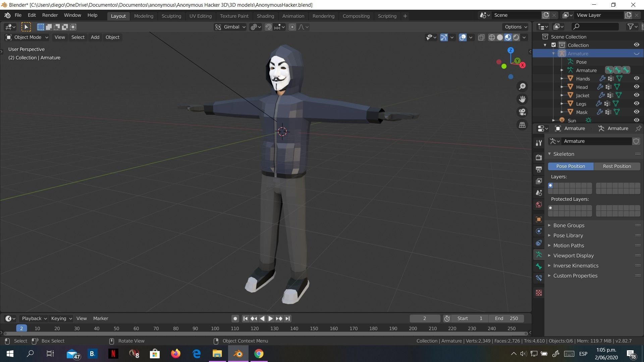The height and width of the screenshot is (362, 644).
Task: Click the pan view hand icon
Action: [522, 99]
